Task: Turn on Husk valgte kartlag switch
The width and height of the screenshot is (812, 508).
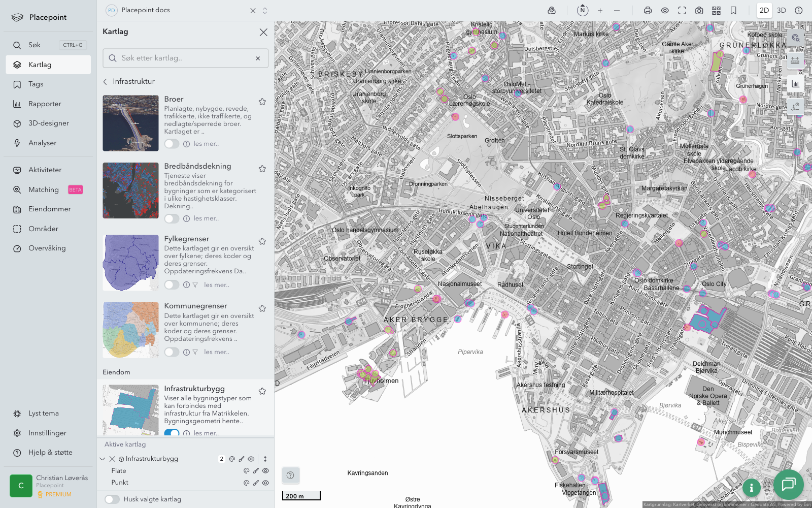Action: coord(112,499)
